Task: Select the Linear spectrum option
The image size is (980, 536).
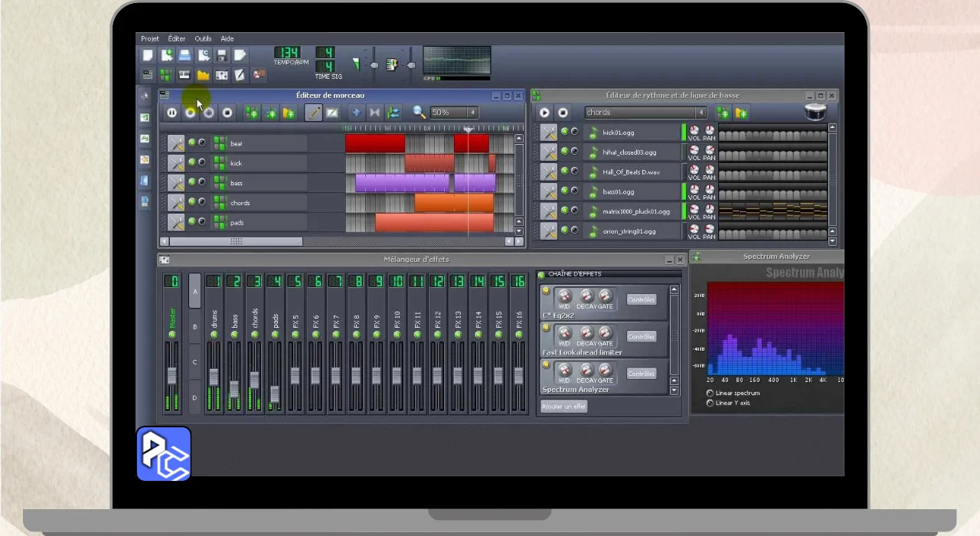Action: click(710, 393)
